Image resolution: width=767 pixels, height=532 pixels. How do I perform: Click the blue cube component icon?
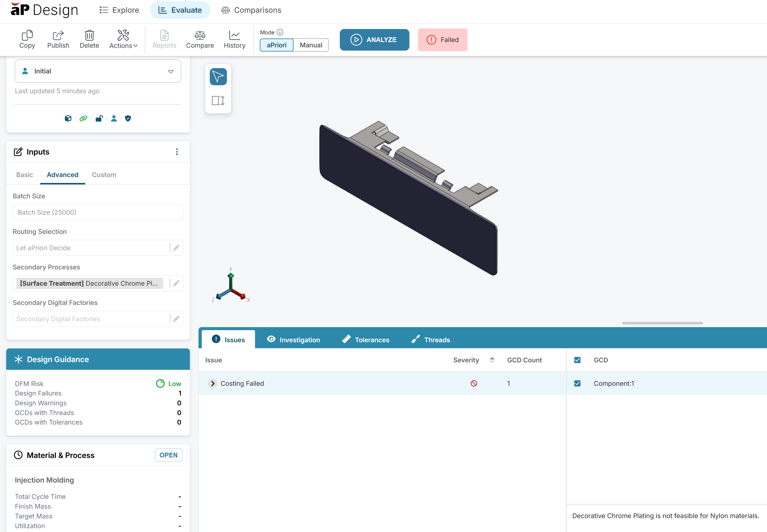[x=68, y=118]
